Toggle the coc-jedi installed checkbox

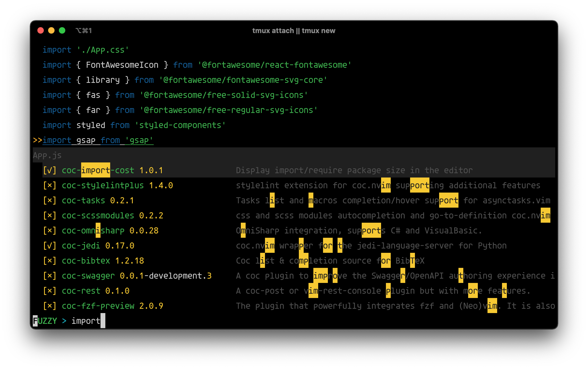click(x=50, y=246)
